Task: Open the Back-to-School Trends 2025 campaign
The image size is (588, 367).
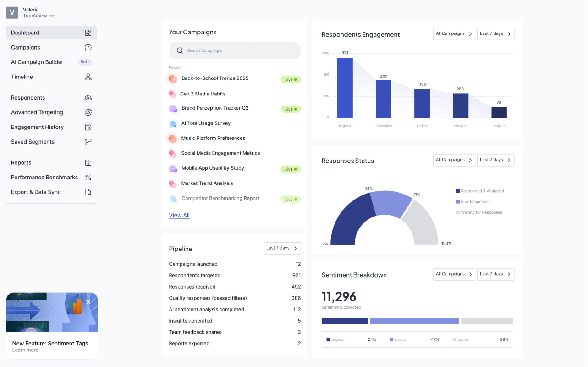Action: pos(215,78)
